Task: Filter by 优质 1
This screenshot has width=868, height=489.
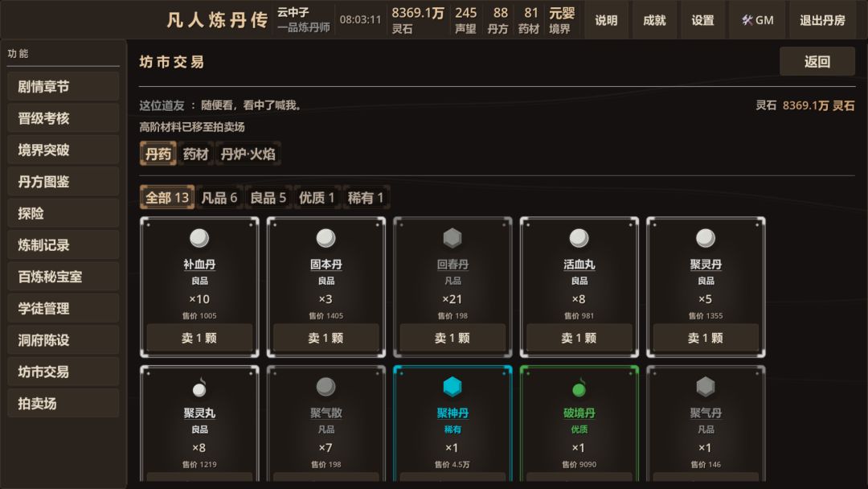Action: (317, 197)
